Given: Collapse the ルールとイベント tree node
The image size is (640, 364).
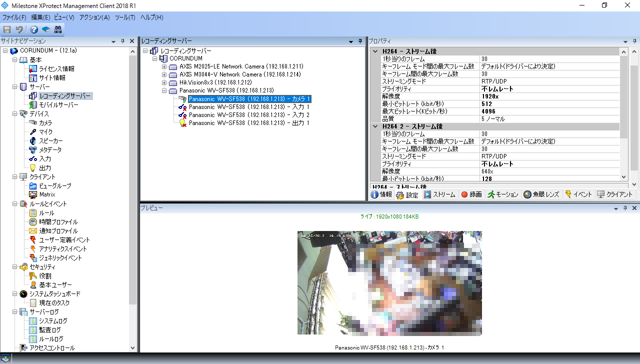Looking at the screenshot, I should click(14, 204).
